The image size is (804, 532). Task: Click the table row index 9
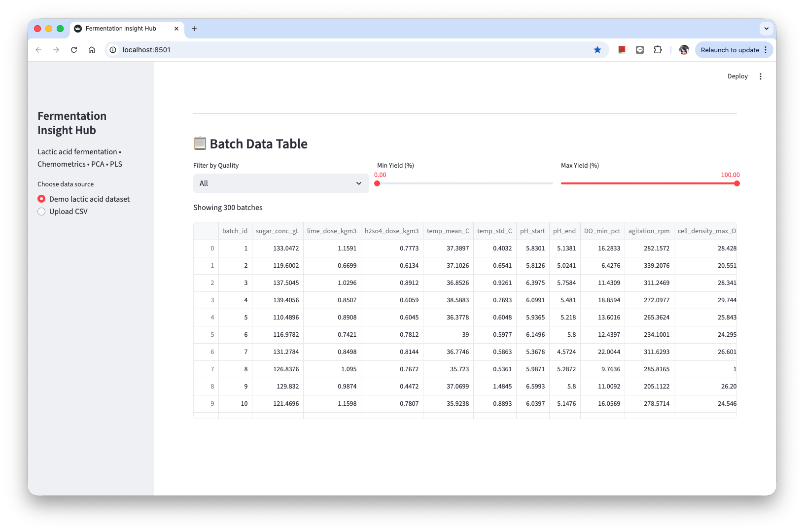coord(206,404)
